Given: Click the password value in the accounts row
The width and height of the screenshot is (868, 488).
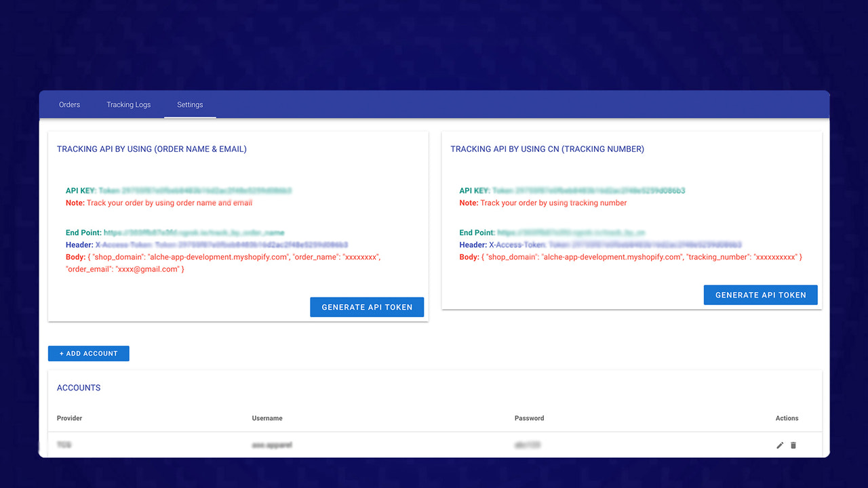Looking at the screenshot, I should tap(529, 445).
